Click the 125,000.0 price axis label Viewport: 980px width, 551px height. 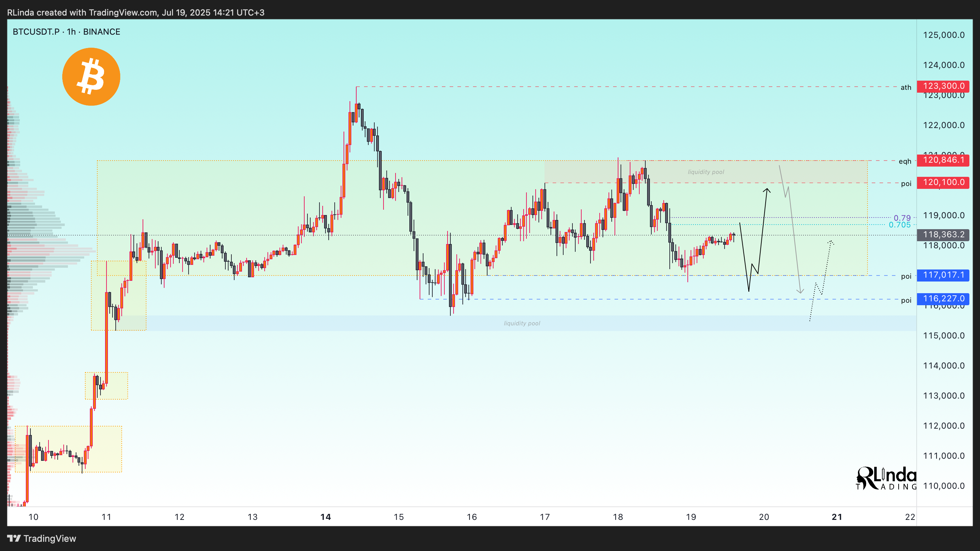944,35
